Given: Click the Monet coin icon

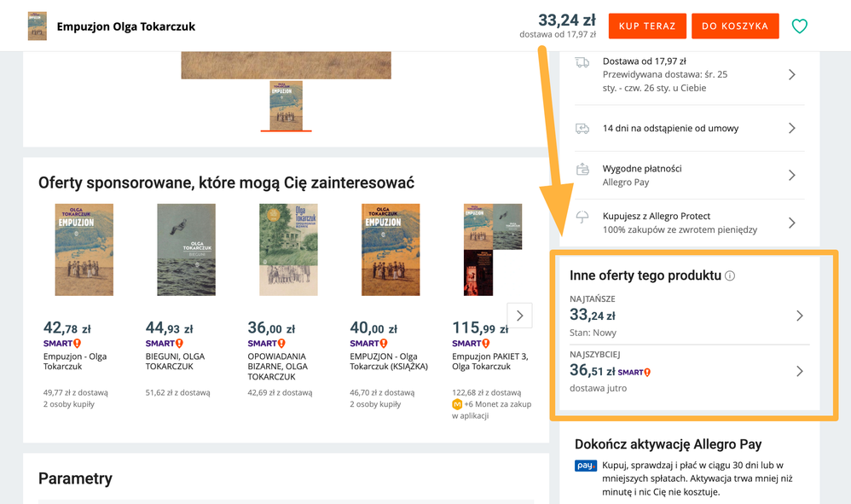Looking at the screenshot, I should (457, 404).
